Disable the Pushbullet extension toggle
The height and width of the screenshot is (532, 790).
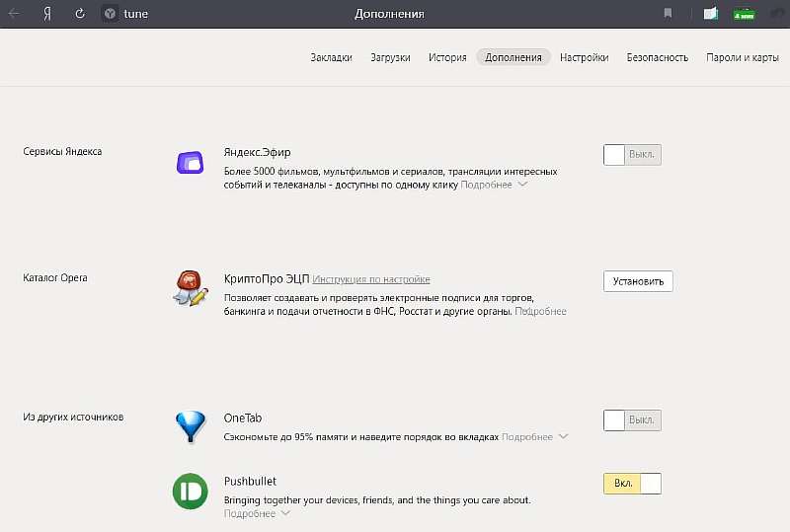coord(632,484)
